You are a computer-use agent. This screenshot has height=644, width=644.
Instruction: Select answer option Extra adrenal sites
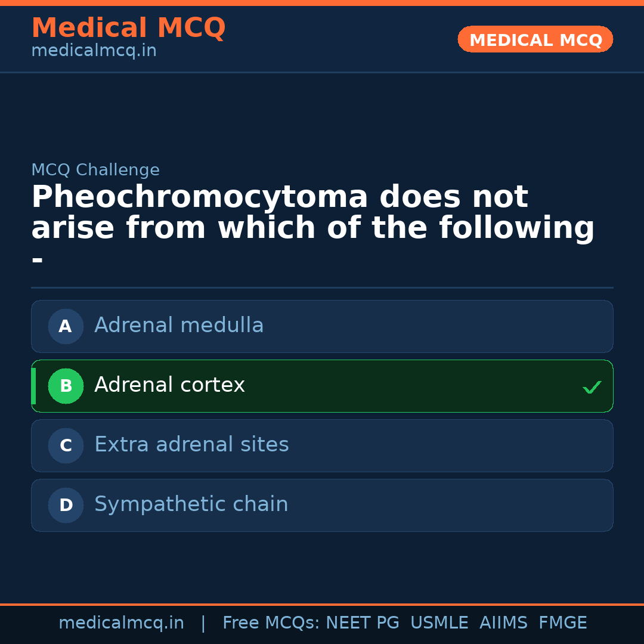coord(322,445)
